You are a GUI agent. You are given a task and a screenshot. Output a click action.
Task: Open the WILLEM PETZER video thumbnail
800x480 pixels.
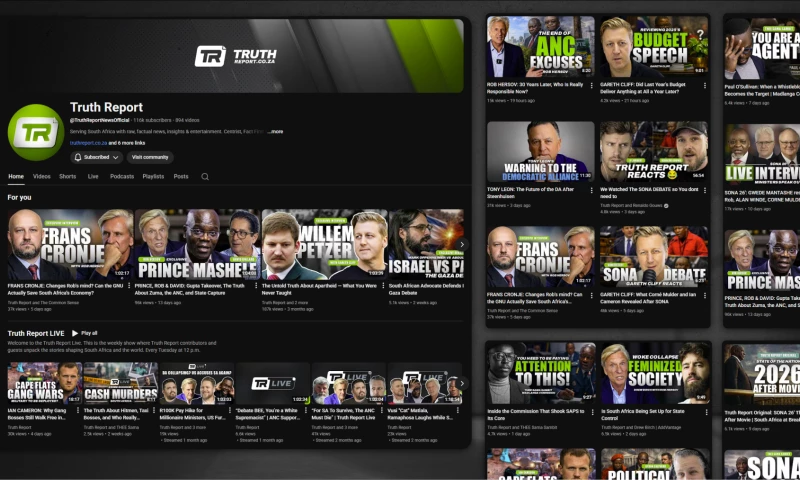coord(324,244)
